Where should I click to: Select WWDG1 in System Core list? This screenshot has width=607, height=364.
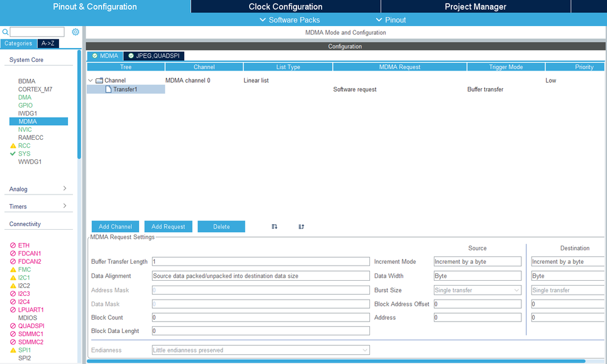pyautogui.click(x=30, y=162)
